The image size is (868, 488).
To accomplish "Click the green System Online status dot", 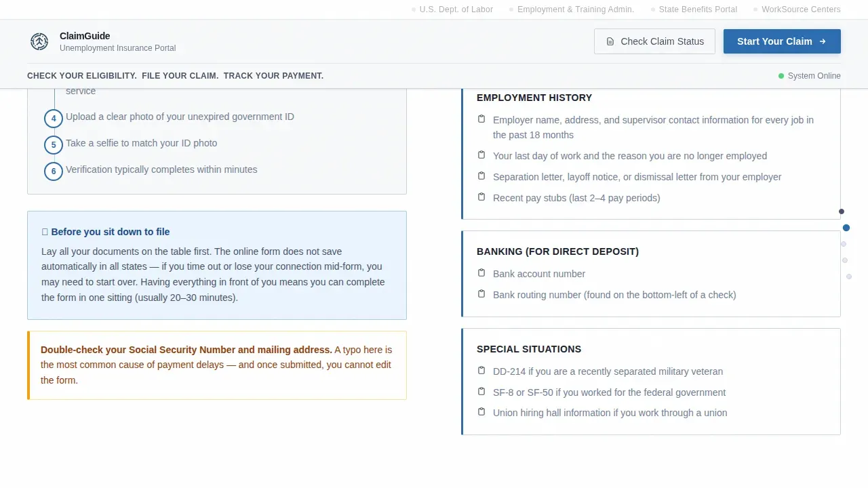I will [781, 76].
